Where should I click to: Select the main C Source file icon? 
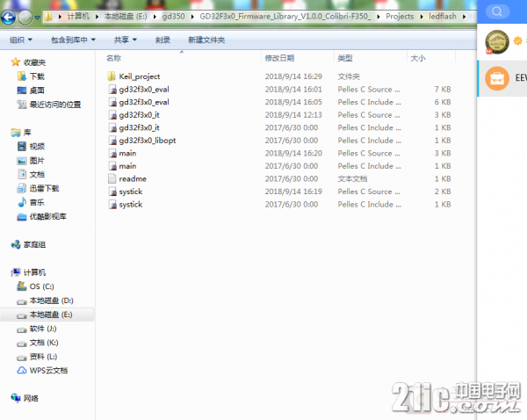click(112, 154)
